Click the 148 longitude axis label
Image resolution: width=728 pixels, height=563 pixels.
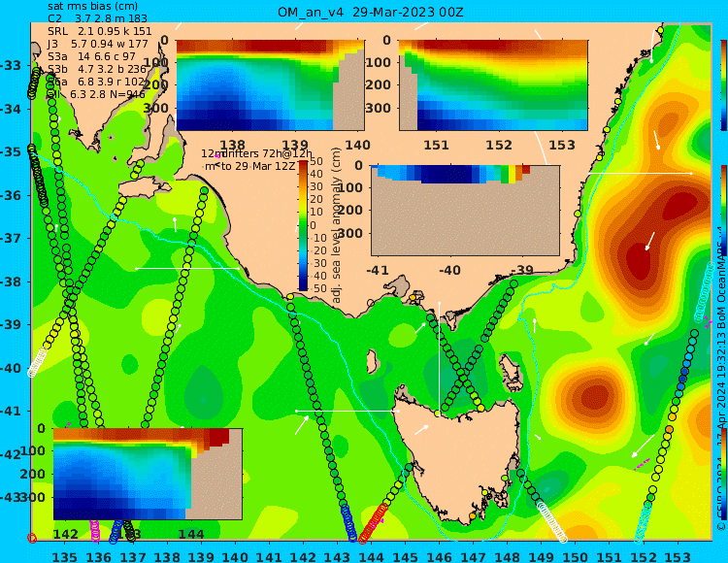point(507,556)
